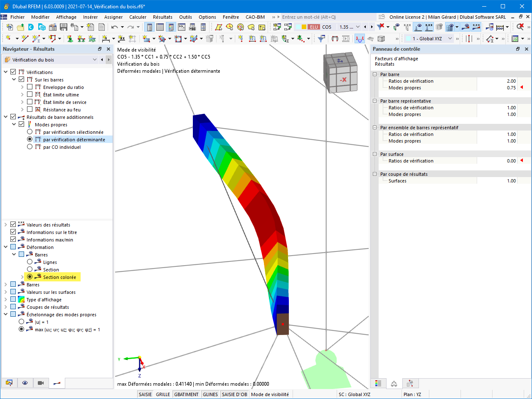Select the Lignes radio button under Barres
The height and width of the screenshot is (399, 532).
[x=30, y=262]
